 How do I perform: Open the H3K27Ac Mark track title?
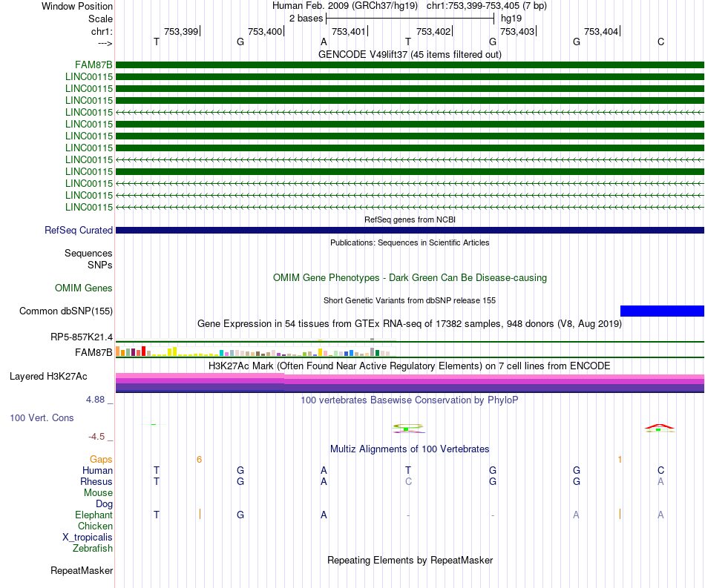[410, 366]
